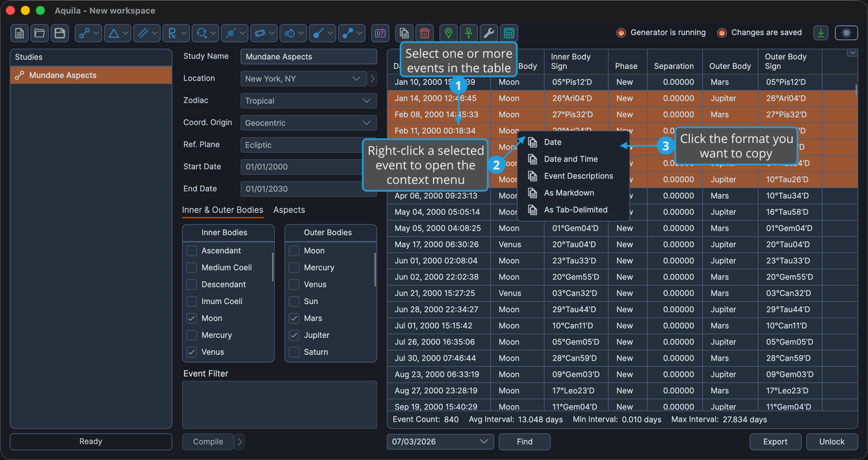
Task: Click the retrograde Rx study icon
Action: pyautogui.click(x=172, y=33)
